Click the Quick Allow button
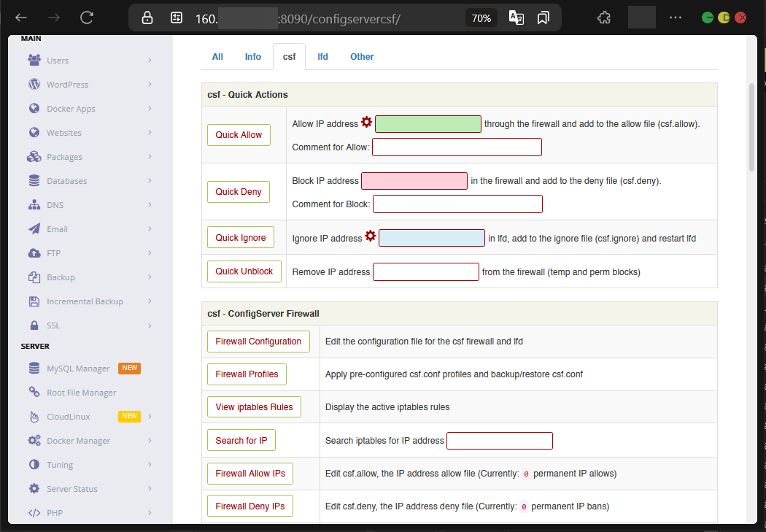Viewport: 766px width, 532px height. (x=239, y=135)
